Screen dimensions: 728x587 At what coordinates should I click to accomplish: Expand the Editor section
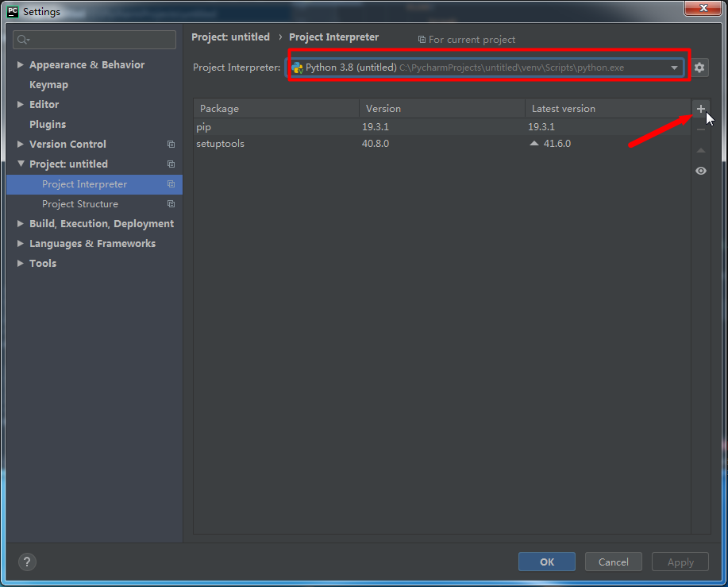coord(21,105)
